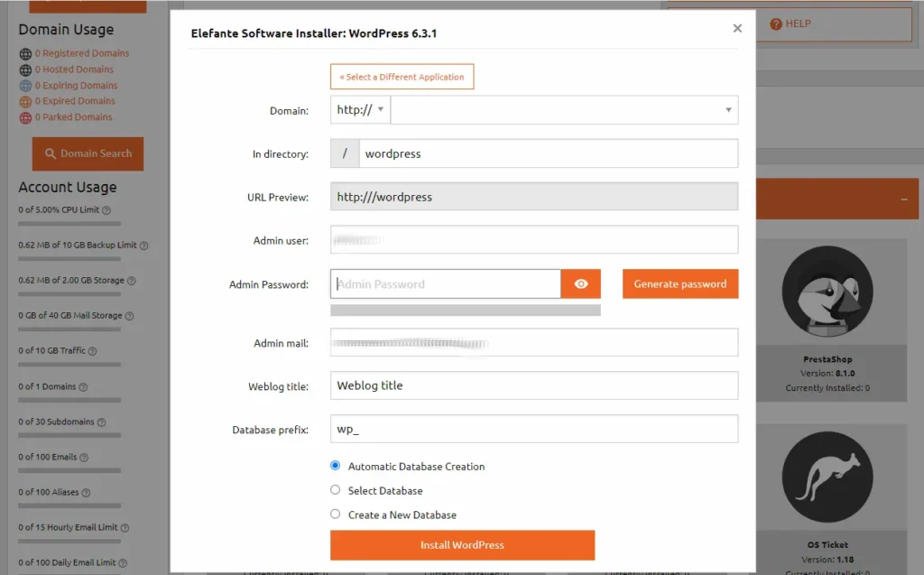Show the admin password with the eye icon

click(x=581, y=284)
